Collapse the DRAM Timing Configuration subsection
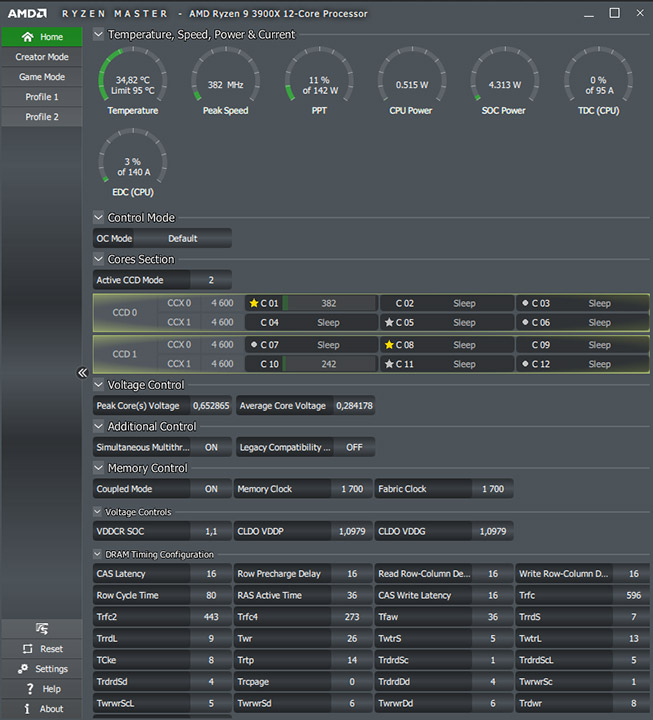 pyautogui.click(x=97, y=554)
